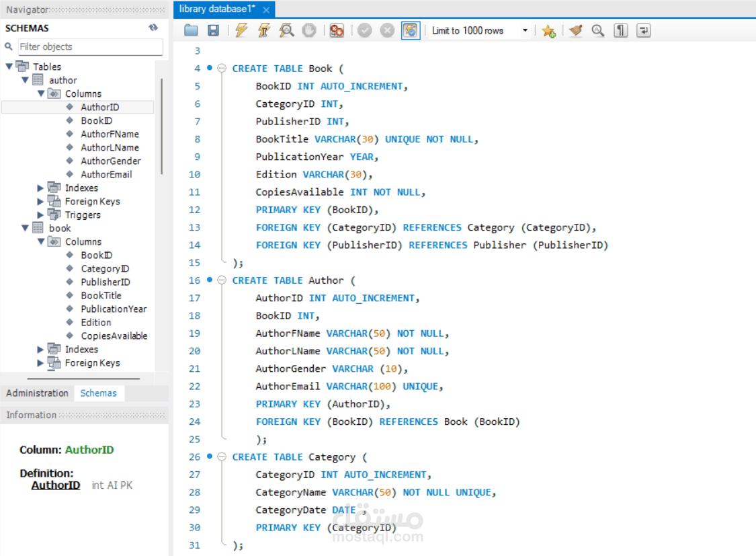Click the navigator vertical scrollbar
Image resolution: width=756 pixels, height=556 pixels.
click(161, 126)
